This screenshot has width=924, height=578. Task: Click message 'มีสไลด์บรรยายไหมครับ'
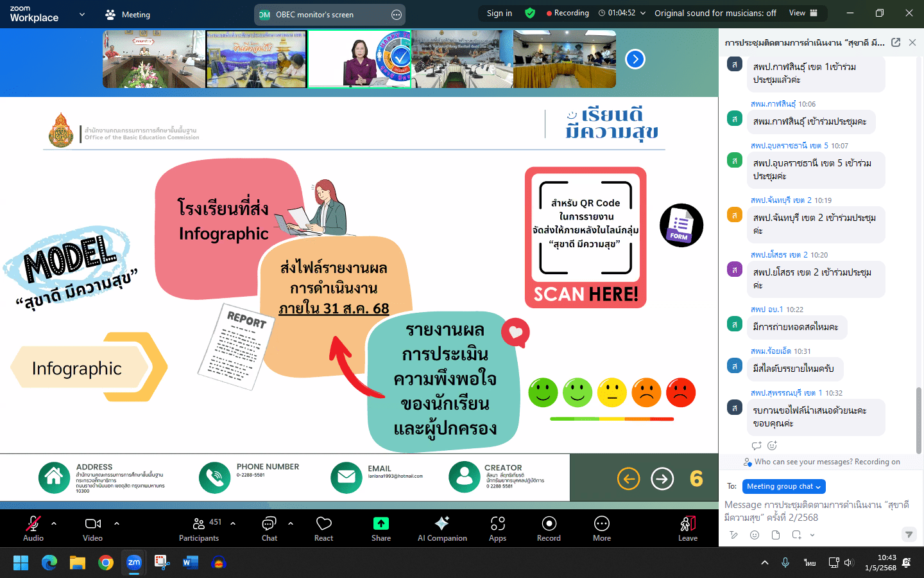[x=794, y=369]
